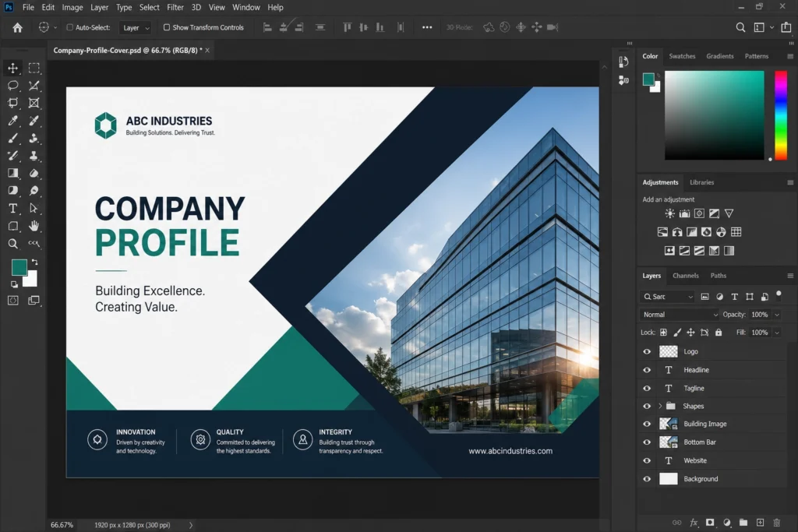
Task: Open the Window menu
Action: (245, 7)
